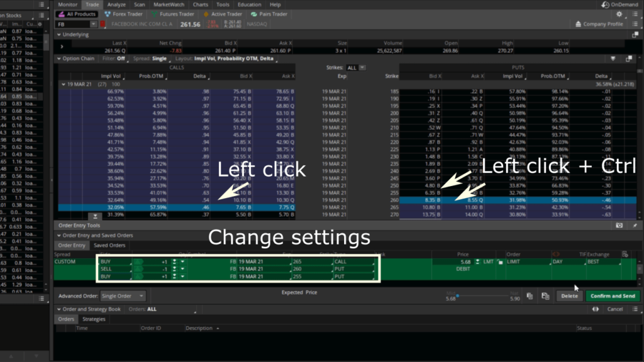Change the CALL type on the 265 leg
This screenshot has height=362, width=644.
coord(354,262)
